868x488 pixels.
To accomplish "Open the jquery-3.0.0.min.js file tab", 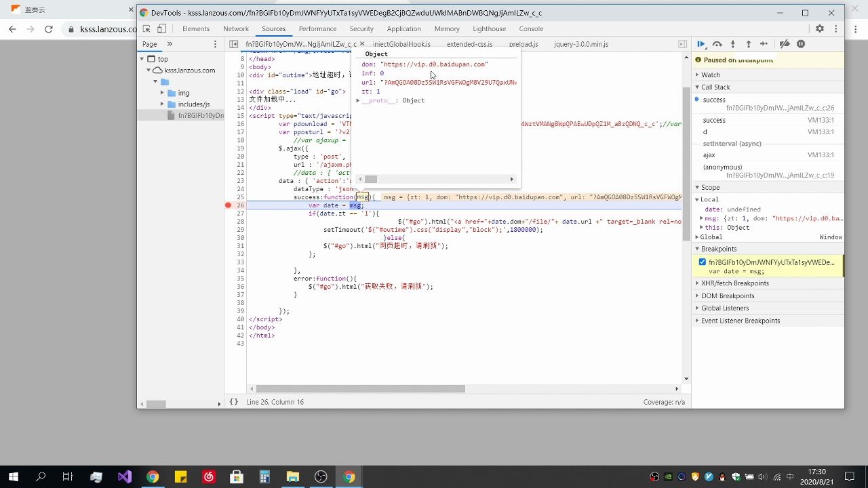I will pos(581,44).
